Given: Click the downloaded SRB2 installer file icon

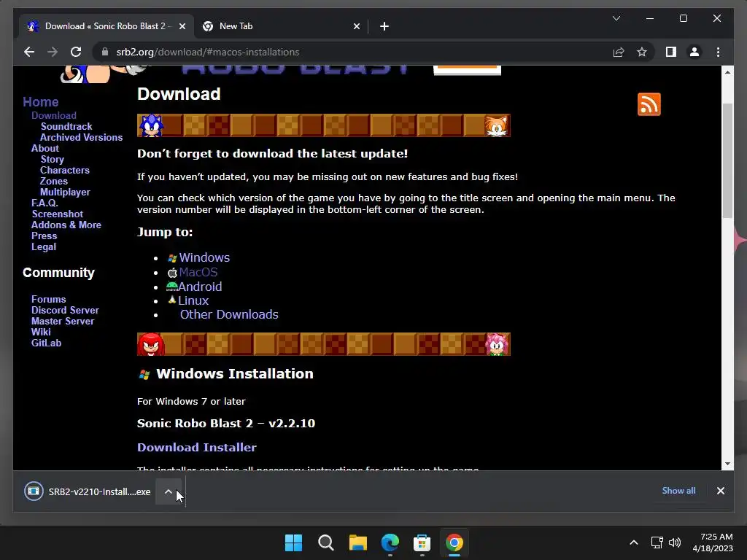Looking at the screenshot, I should tap(34, 491).
